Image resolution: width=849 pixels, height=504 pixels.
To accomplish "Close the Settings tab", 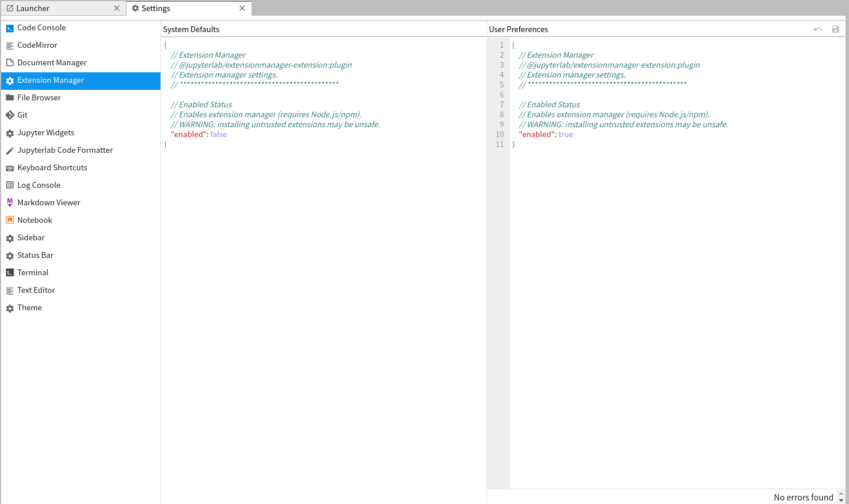I will [x=242, y=8].
